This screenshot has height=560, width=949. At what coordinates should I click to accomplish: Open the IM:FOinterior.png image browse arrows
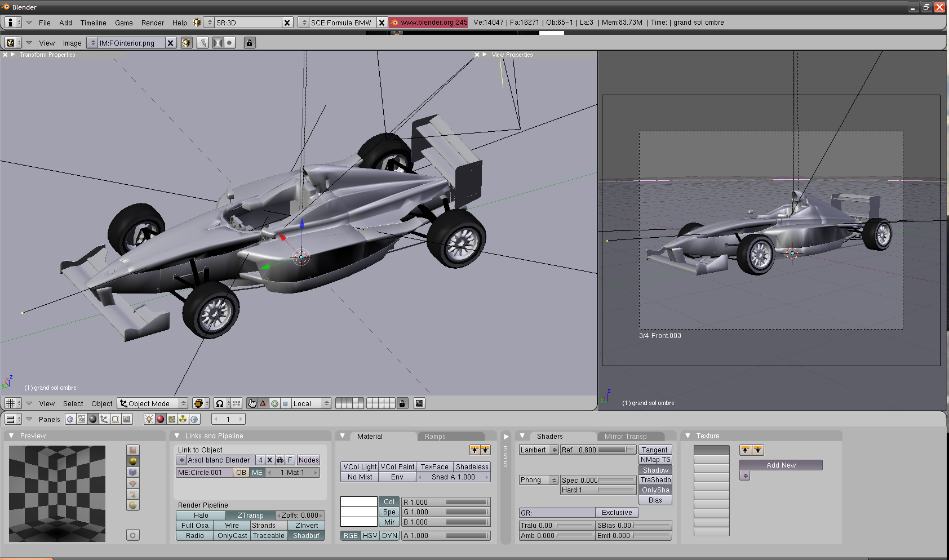point(92,43)
